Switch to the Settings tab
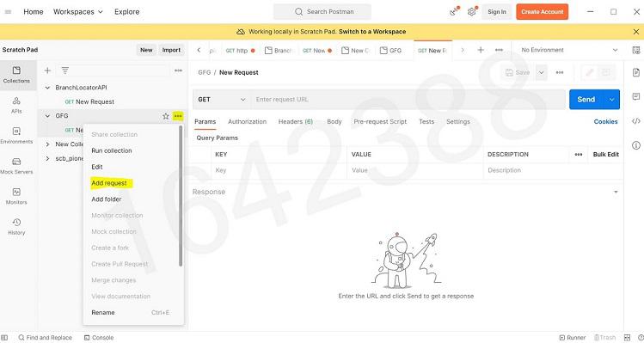644x343 pixels. (x=458, y=121)
